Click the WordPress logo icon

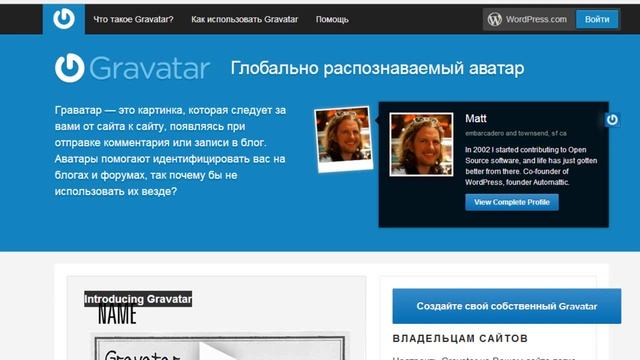[494, 19]
